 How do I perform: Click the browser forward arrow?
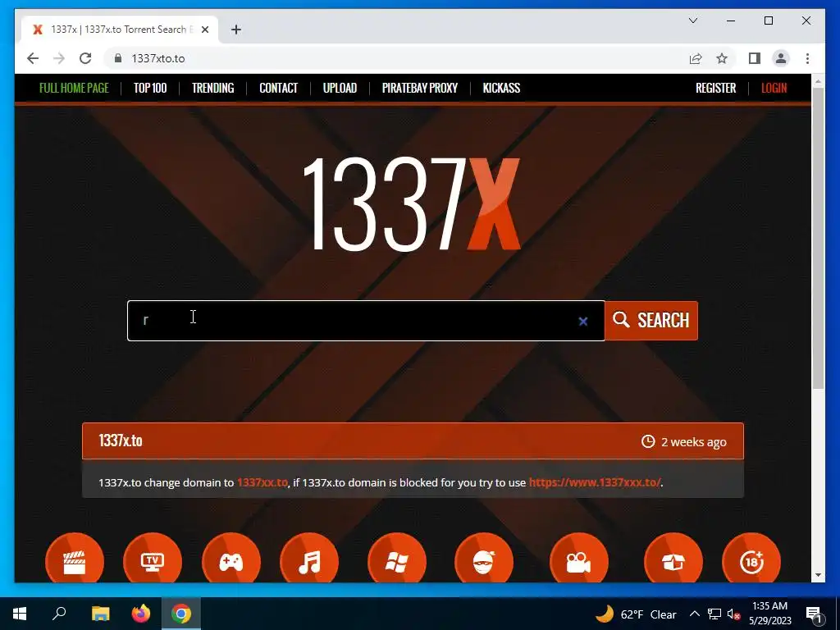coord(59,58)
